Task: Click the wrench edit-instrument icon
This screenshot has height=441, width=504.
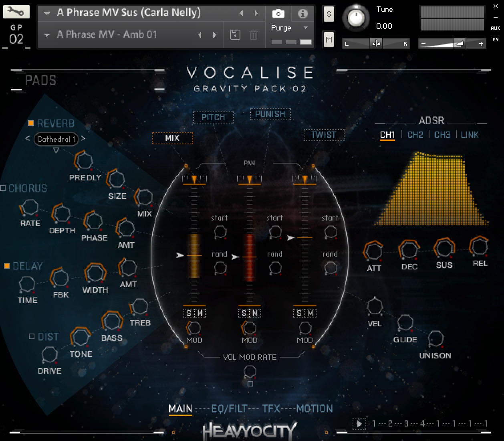Action: tap(16, 12)
